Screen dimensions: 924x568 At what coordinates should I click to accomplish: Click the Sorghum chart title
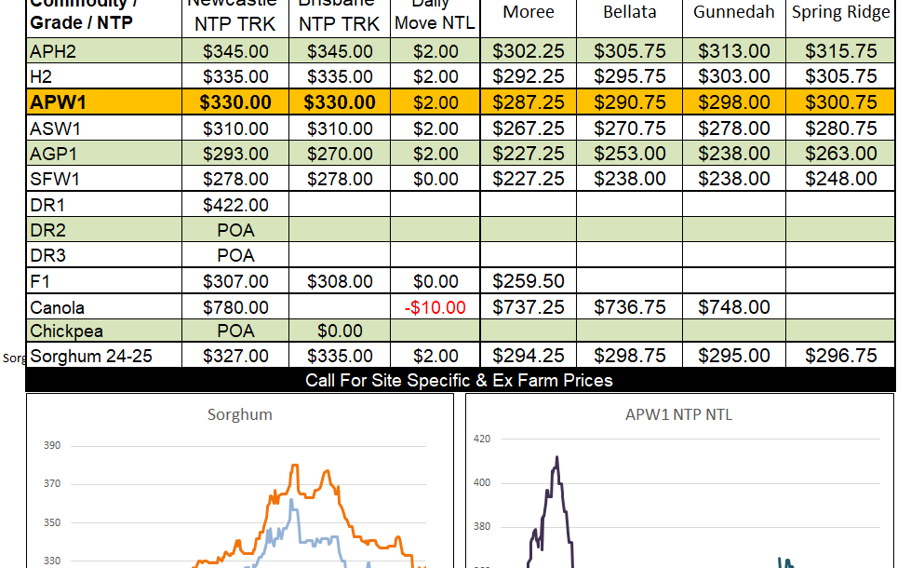coord(239,414)
